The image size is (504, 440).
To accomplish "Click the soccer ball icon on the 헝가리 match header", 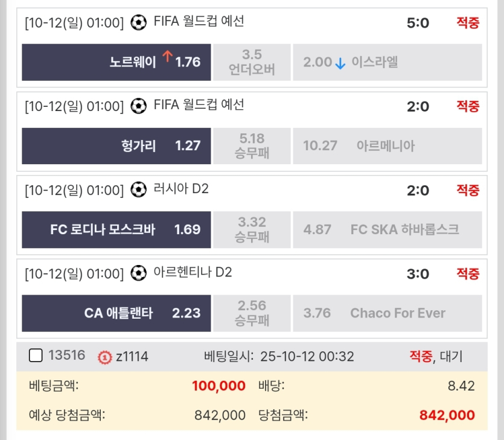I will click(x=140, y=106).
